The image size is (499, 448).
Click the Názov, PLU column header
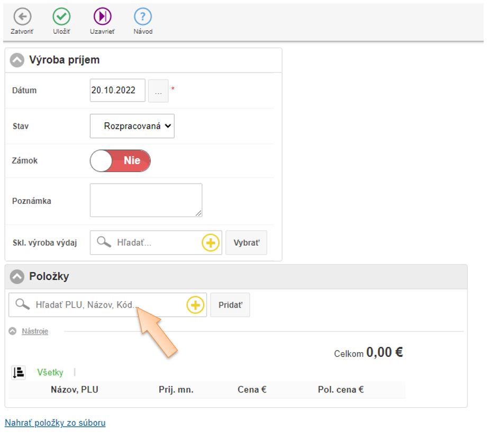(x=74, y=390)
